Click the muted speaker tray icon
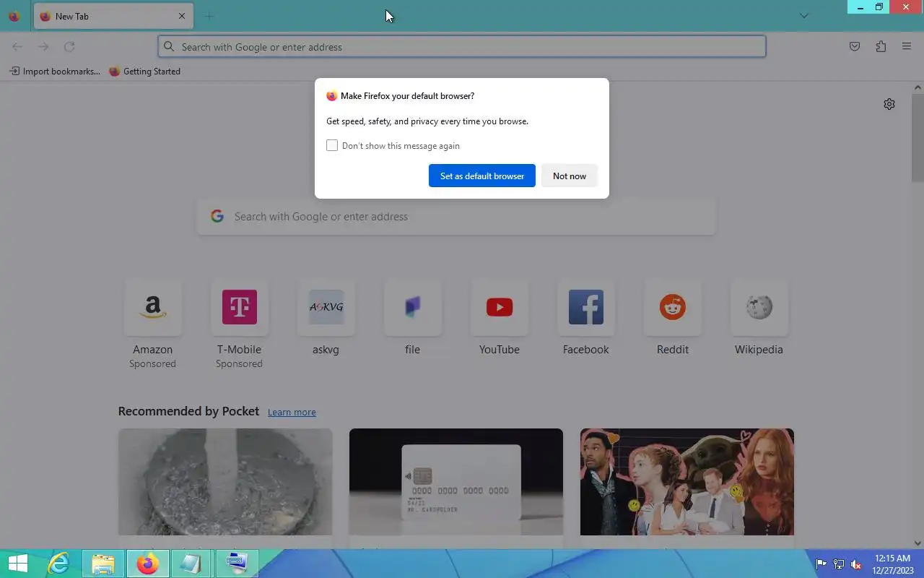The height and width of the screenshot is (578, 924). [856, 564]
